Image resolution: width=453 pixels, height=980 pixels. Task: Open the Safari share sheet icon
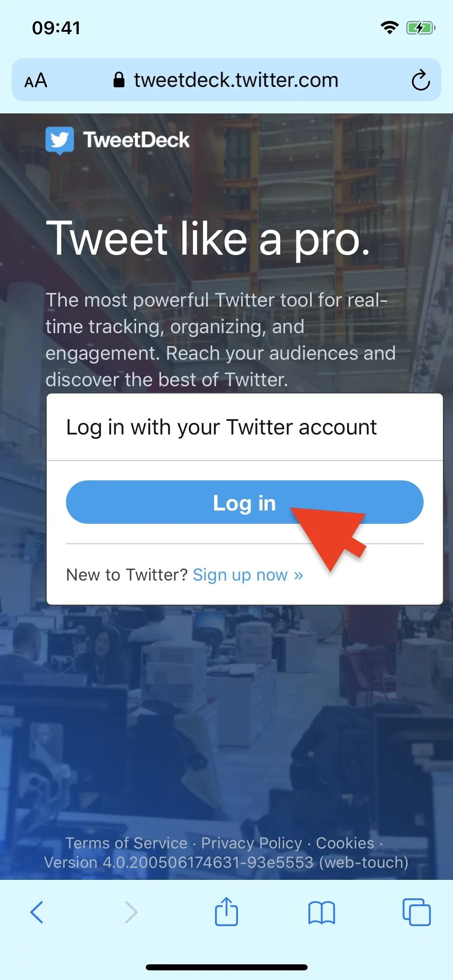(x=226, y=911)
